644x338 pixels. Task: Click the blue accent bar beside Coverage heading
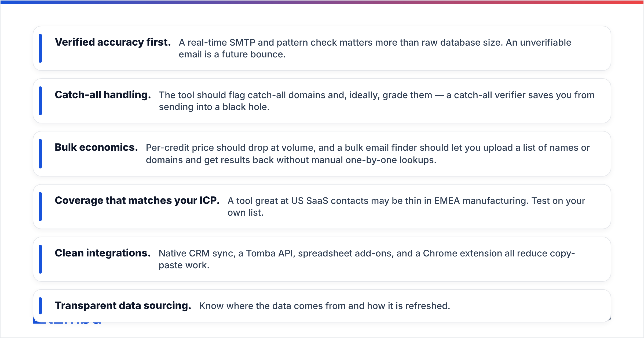coord(40,207)
